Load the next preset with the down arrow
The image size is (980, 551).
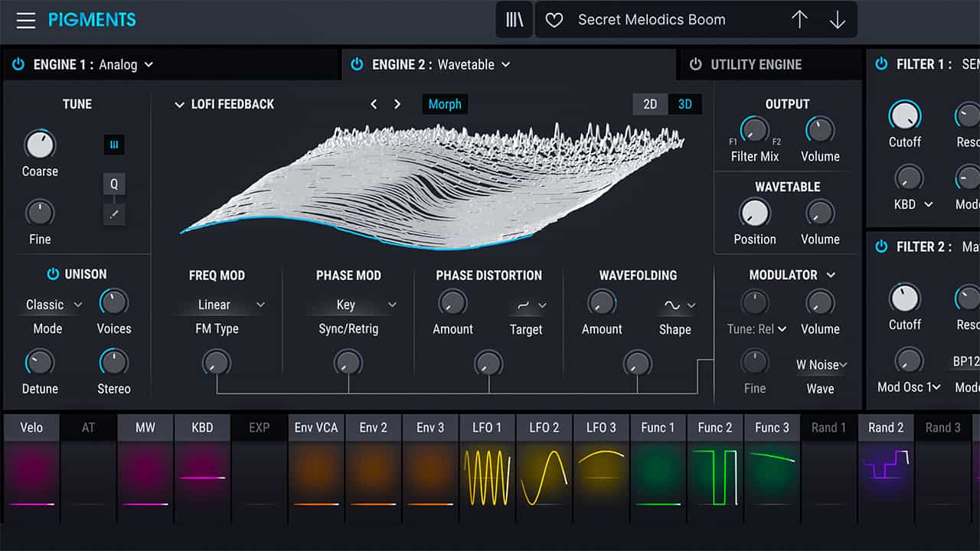(x=837, y=19)
